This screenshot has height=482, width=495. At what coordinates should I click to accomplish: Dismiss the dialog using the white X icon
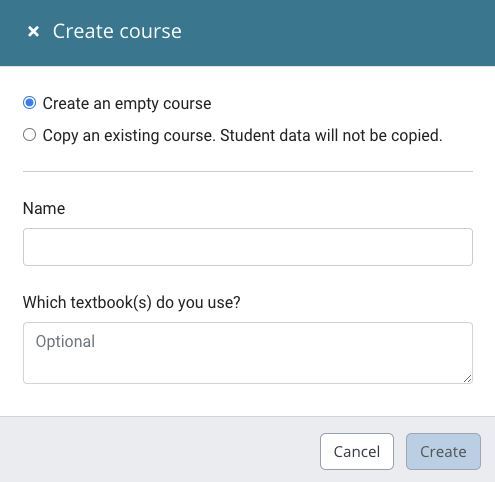(x=33, y=32)
